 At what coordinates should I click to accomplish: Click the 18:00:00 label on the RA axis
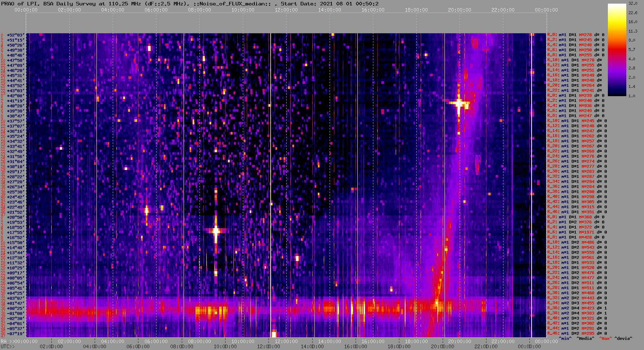click(x=416, y=341)
